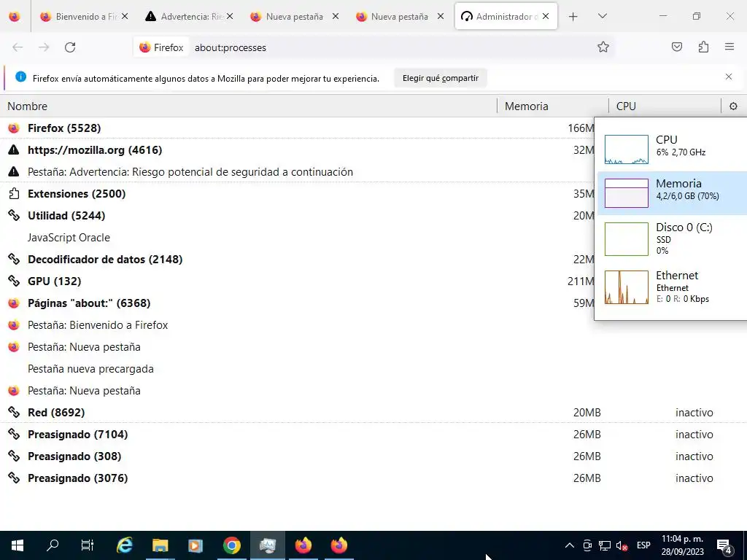This screenshot has height=560, width=747.
Task: Select the Utilidad (5244) process
Action: click(x=298, y=216)
